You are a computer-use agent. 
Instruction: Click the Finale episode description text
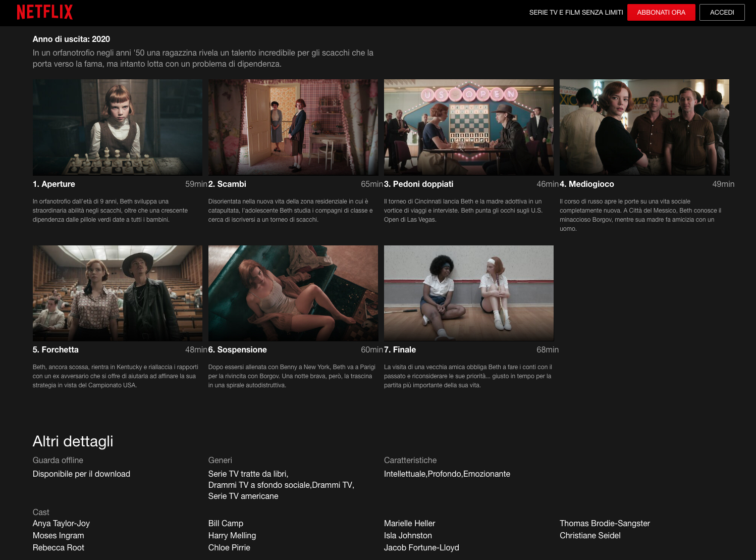(x=468, y=376)
